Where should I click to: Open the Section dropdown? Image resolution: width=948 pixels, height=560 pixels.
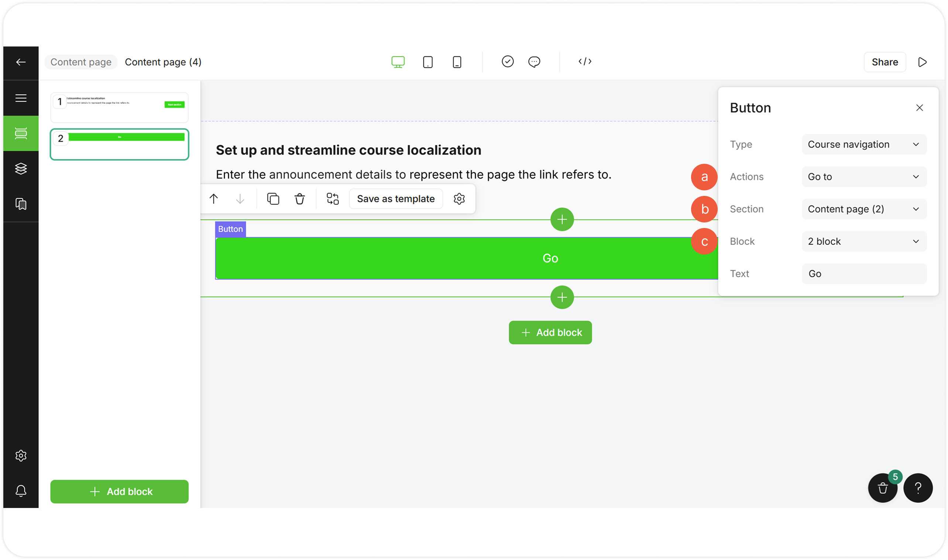(864, 209)
